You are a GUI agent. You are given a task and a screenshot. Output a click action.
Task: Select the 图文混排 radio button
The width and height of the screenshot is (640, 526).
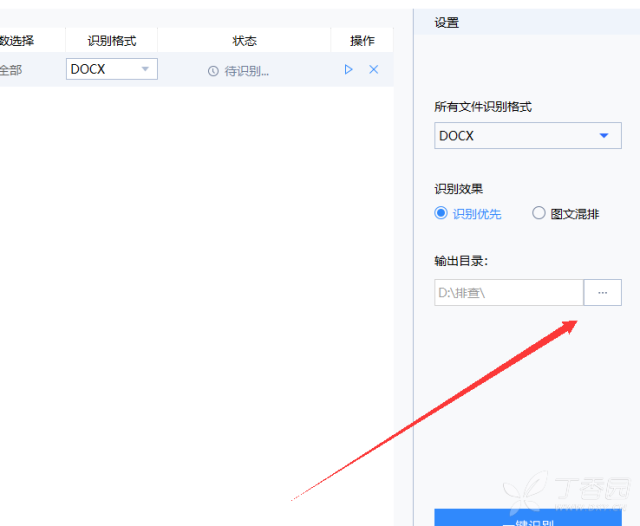pos(538,213)
